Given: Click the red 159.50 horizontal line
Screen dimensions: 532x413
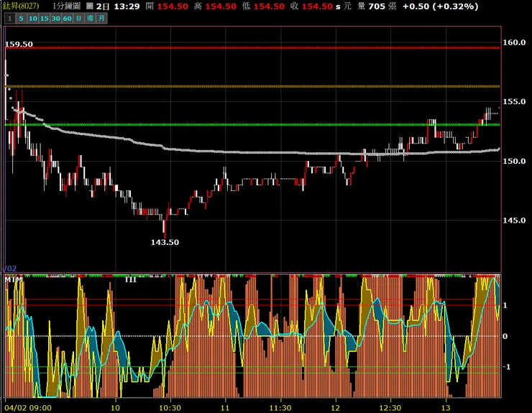Looking at the screenshot, I should [253, 48].
